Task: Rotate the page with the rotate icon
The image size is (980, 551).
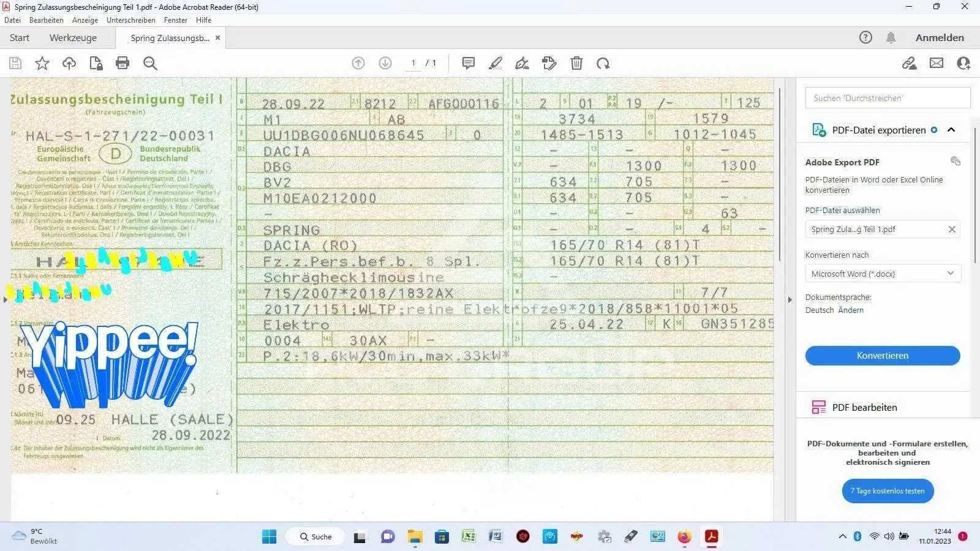Action: 603,63
